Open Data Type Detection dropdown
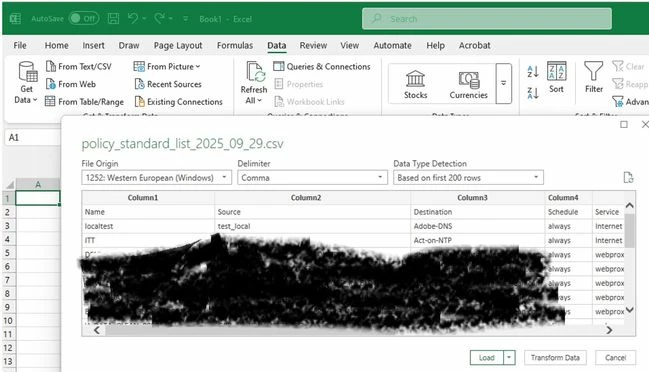The image size is (649, 372). tap(468, 178)
